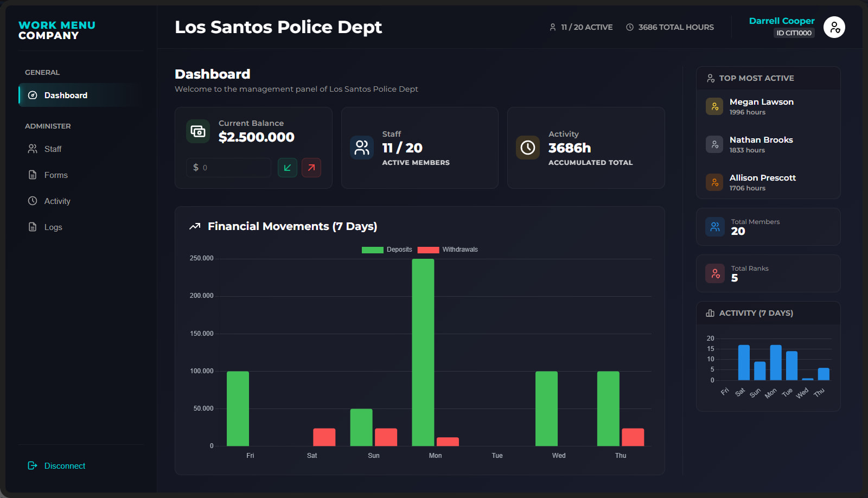The width and height of the screenshot is (868, 498).
Task: Click the Top Most Active header icon
Action: 711,78
